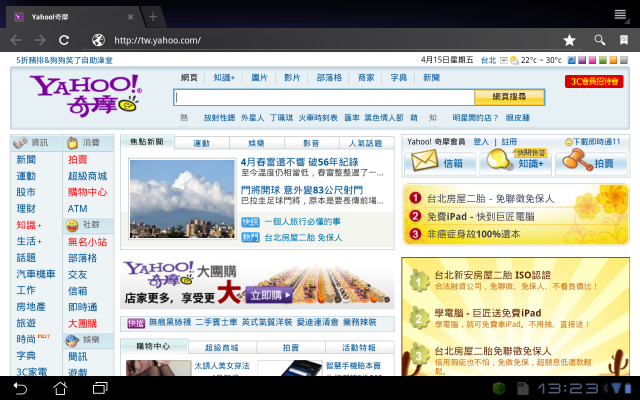Switch search type to 字典
The image size is (640, 400).
398,78
